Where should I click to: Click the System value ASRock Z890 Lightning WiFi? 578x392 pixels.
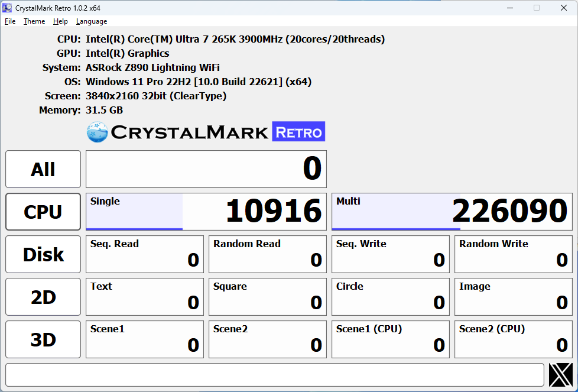coord(152,67)
